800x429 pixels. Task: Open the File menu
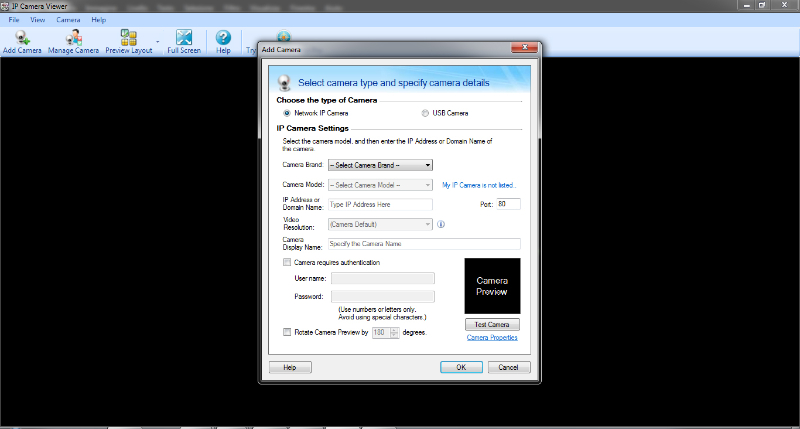[x=14, y=19]
